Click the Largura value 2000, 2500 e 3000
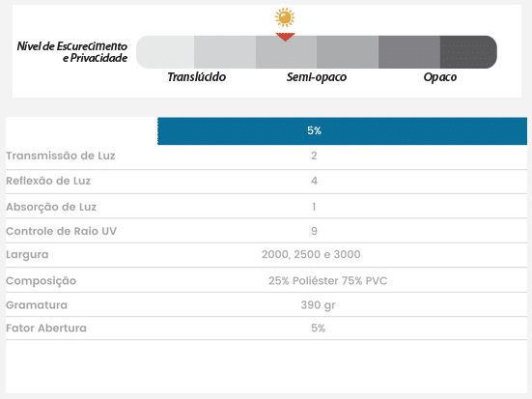The image size is (532, 399). click(311, 254)
